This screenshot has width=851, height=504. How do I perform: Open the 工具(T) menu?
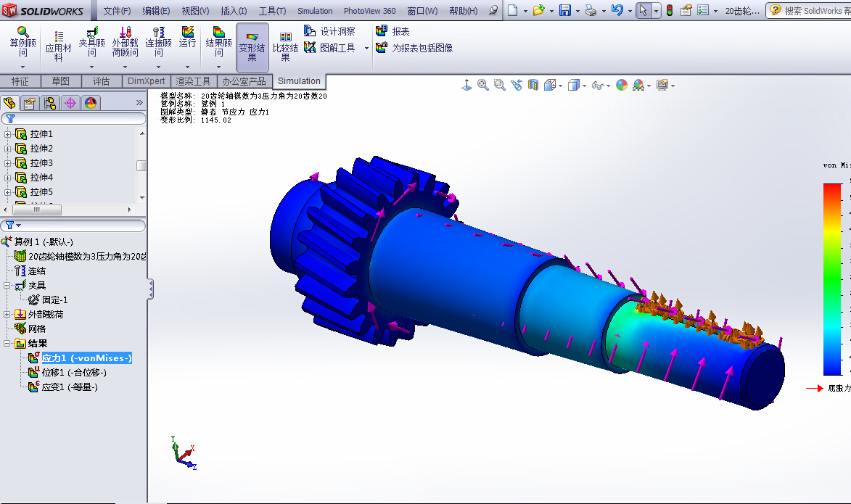click(x=272, y=11)
